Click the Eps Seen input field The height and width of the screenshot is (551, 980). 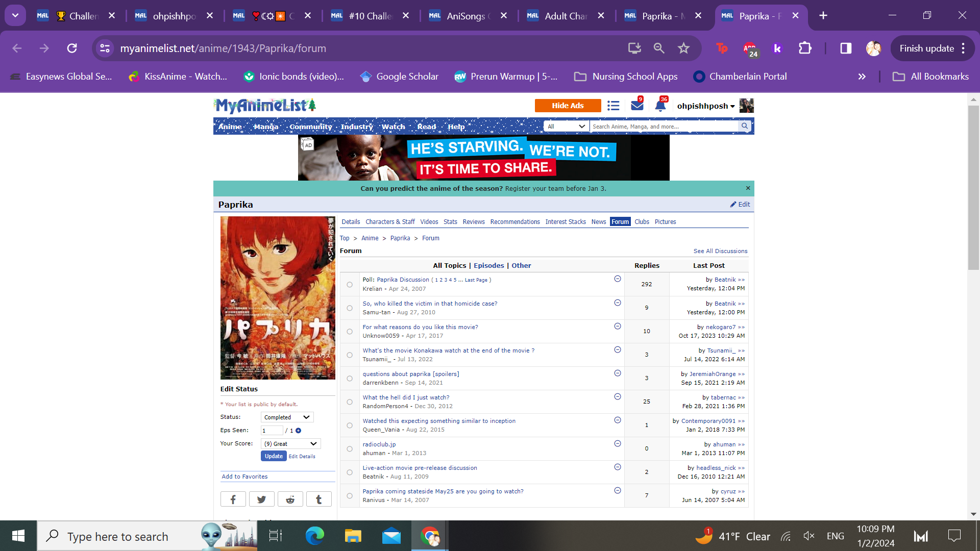point(272,431)
